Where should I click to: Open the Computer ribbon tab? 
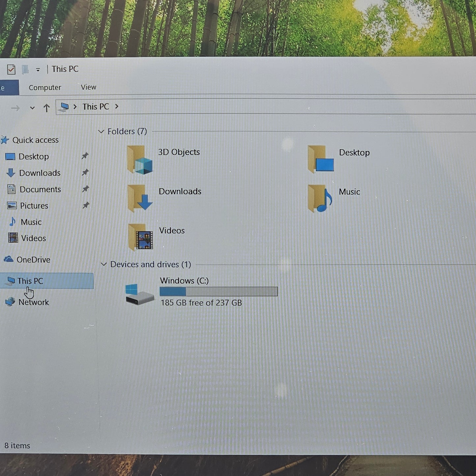coord(45,88)
